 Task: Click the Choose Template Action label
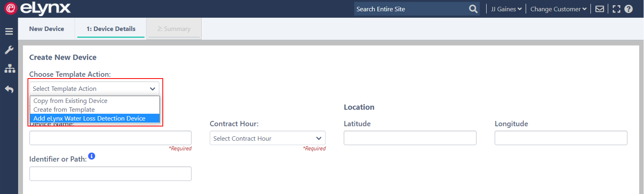70,74
